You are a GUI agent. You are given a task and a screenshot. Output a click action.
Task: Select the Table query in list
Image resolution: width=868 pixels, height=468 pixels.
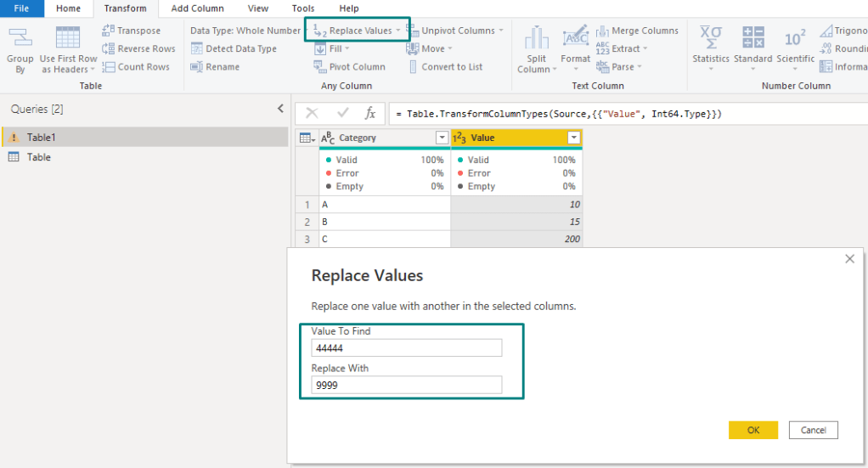click(x=38, y=157)
